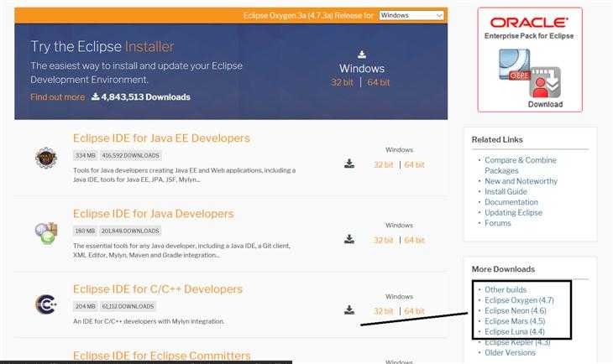Open Eclipse IDE for Eclipse Committers title
The height and width of the screenshot is (364, 613).
click(161, 356)
